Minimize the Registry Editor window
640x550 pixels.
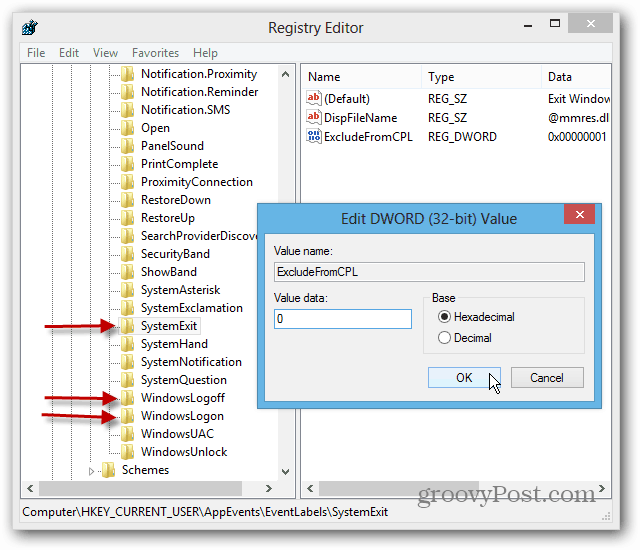(528, 25)
